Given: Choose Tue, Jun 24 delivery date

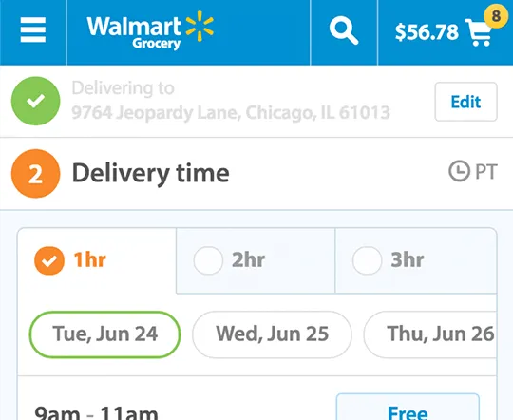Looking at the screenshot, I should pyautogui.click(x=105, y=334).
